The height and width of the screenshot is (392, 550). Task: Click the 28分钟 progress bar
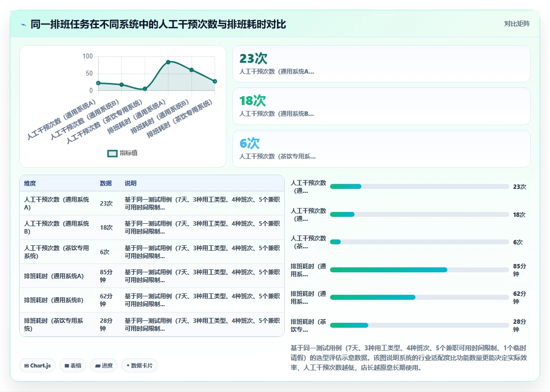click(x=419, y=325)
